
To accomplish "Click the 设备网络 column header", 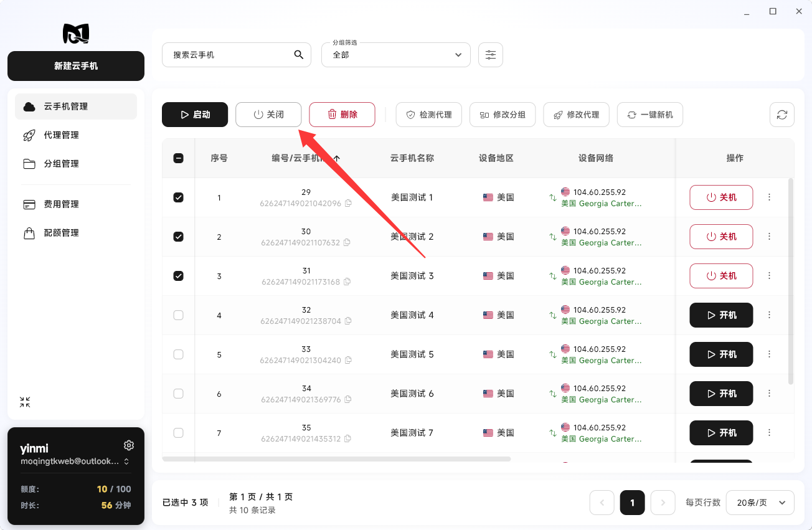I will (596, 158).
